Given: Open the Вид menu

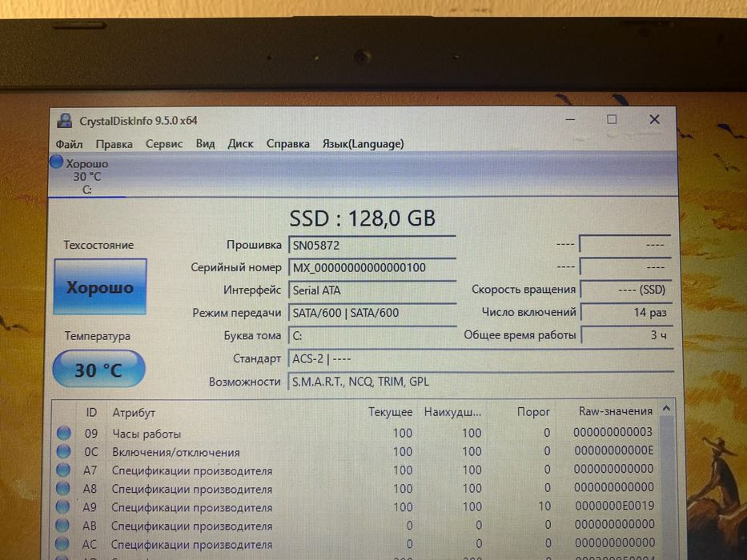Looking at the screenshot, I should tap(205, 144).
